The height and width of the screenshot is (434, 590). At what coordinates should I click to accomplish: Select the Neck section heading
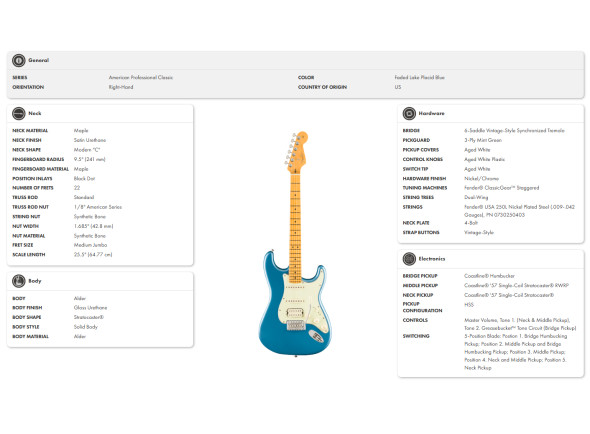pos(35,113)
